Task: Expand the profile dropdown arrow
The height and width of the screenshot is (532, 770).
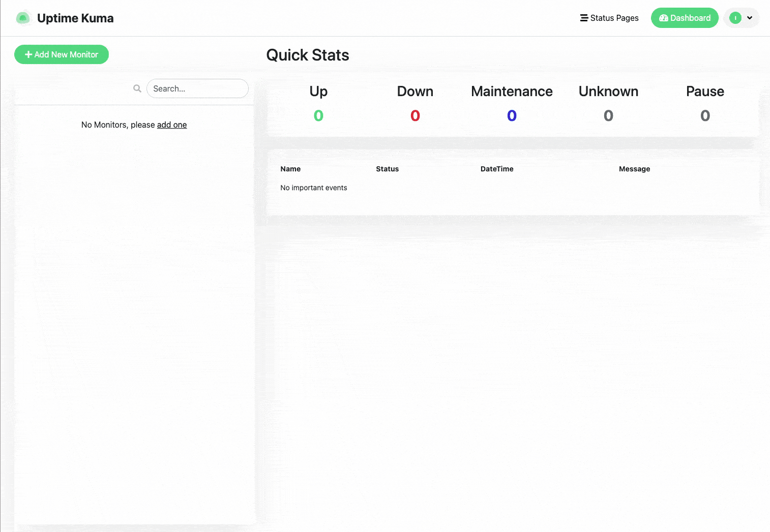Action: click(x=750, y=18)
